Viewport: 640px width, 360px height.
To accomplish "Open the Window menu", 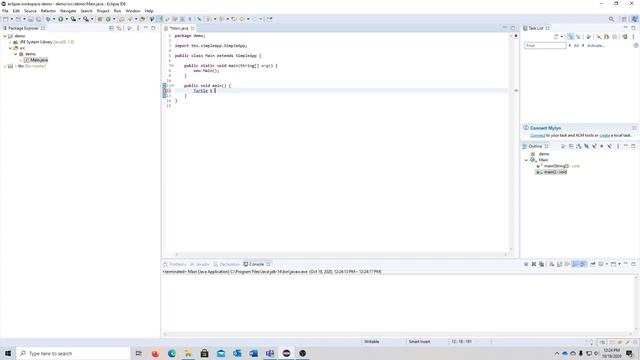I will click(133, 11).
